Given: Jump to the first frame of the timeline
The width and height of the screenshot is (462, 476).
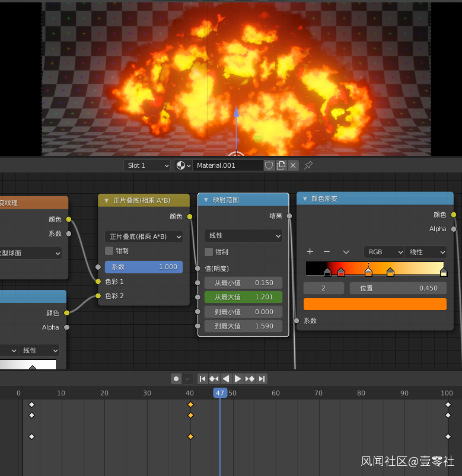Looking at the screenshot, I should point(202,379).
